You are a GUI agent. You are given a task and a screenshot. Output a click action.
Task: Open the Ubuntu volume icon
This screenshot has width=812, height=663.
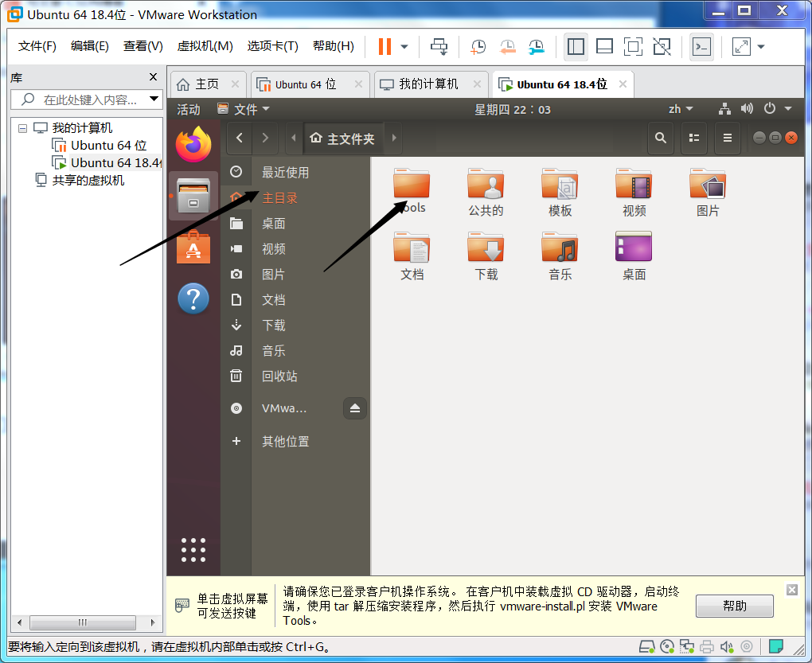point(747,109)
